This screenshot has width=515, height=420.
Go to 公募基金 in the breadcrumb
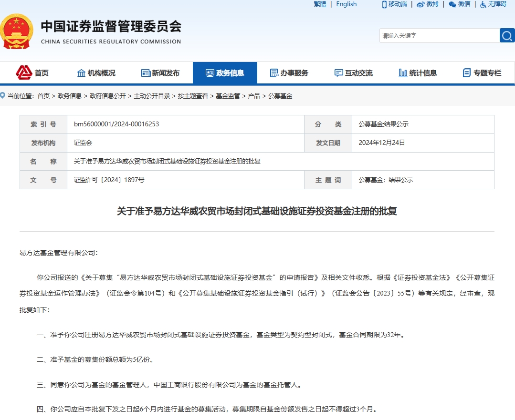(x=280, y=96)
